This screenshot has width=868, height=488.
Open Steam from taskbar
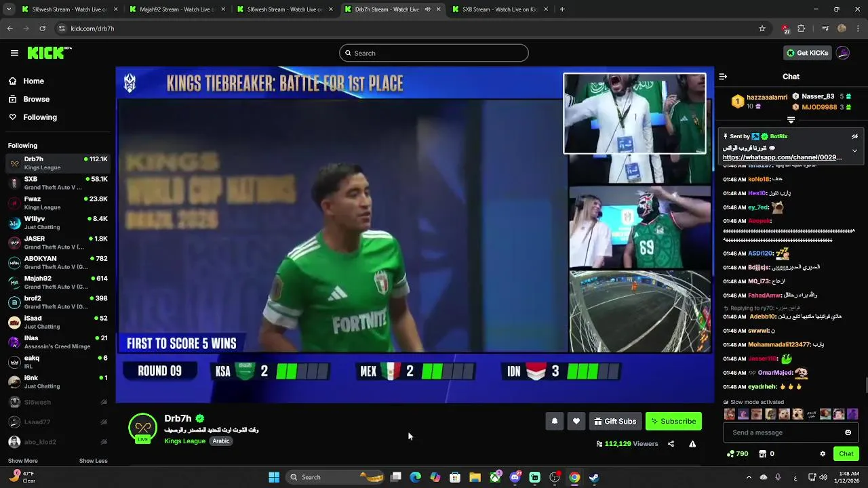594,477
